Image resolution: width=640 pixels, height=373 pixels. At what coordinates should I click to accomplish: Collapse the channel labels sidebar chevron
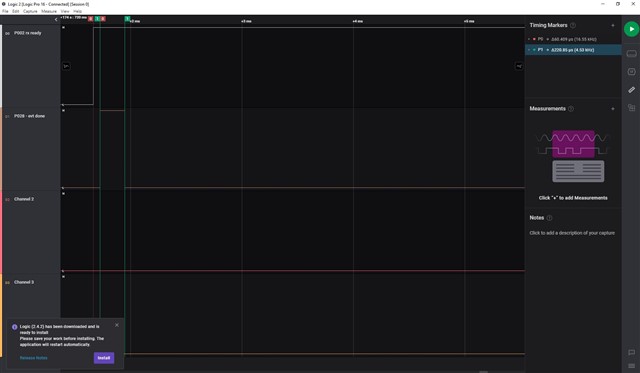pos(56,20)
